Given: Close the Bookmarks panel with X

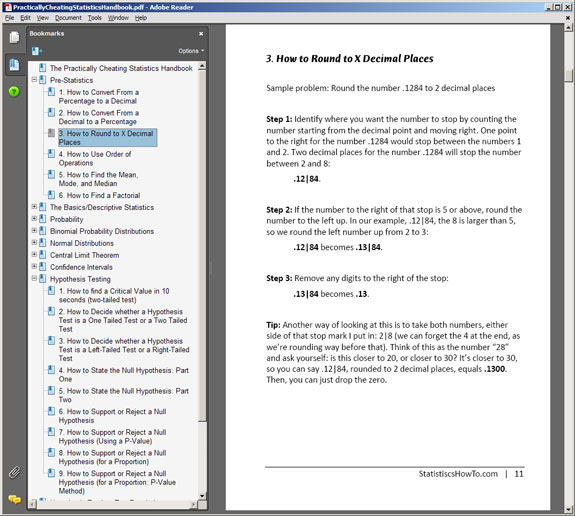Looking at the screenshot, I should tap(201, 33).
